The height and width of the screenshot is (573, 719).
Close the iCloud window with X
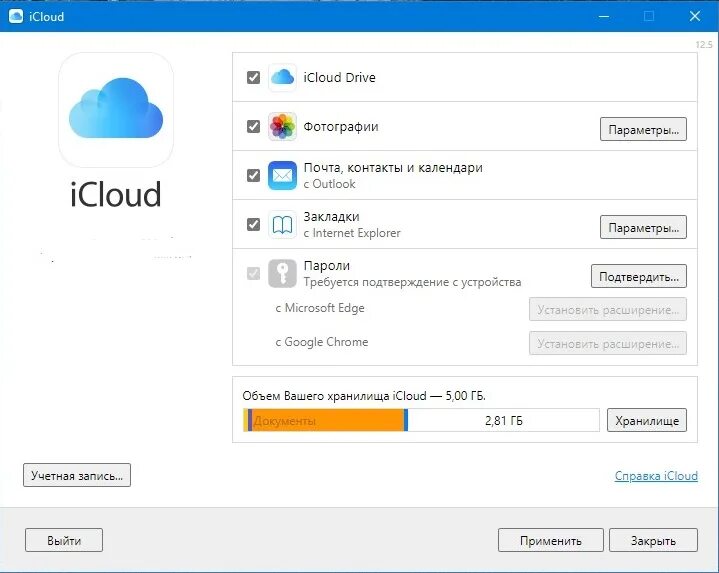(x=695, y=17)
